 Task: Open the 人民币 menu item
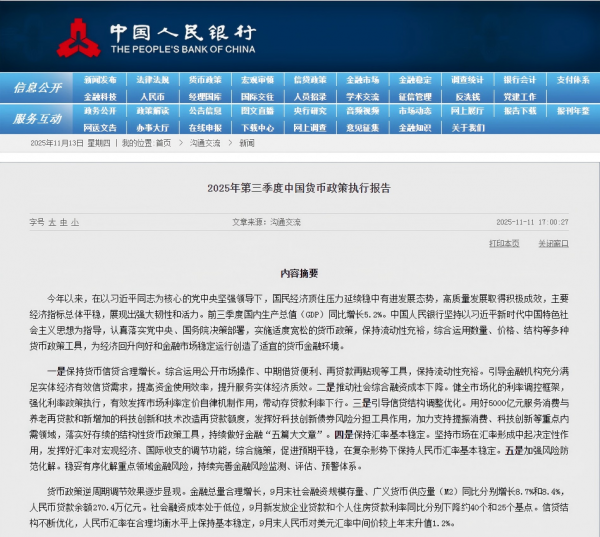pyautogui.click(x=153, y=97)
